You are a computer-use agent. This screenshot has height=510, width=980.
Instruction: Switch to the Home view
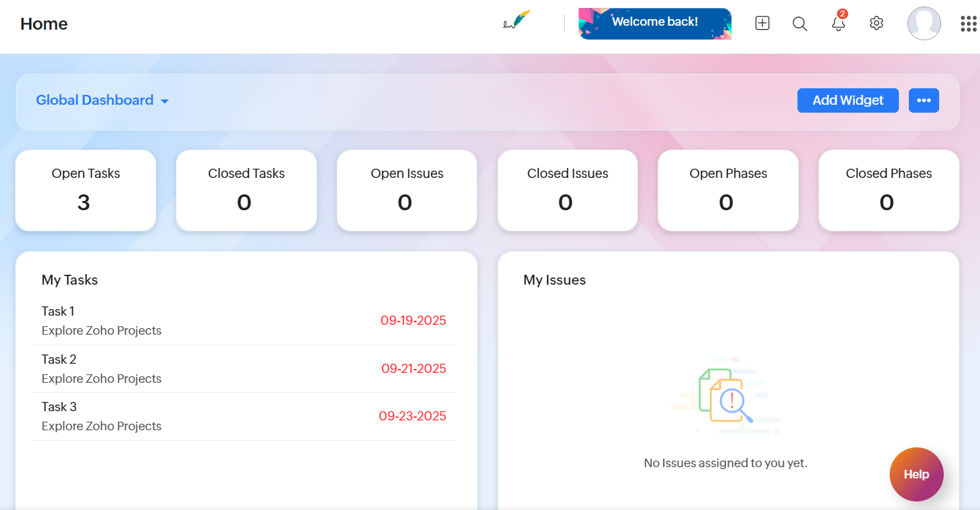point(43,24)
